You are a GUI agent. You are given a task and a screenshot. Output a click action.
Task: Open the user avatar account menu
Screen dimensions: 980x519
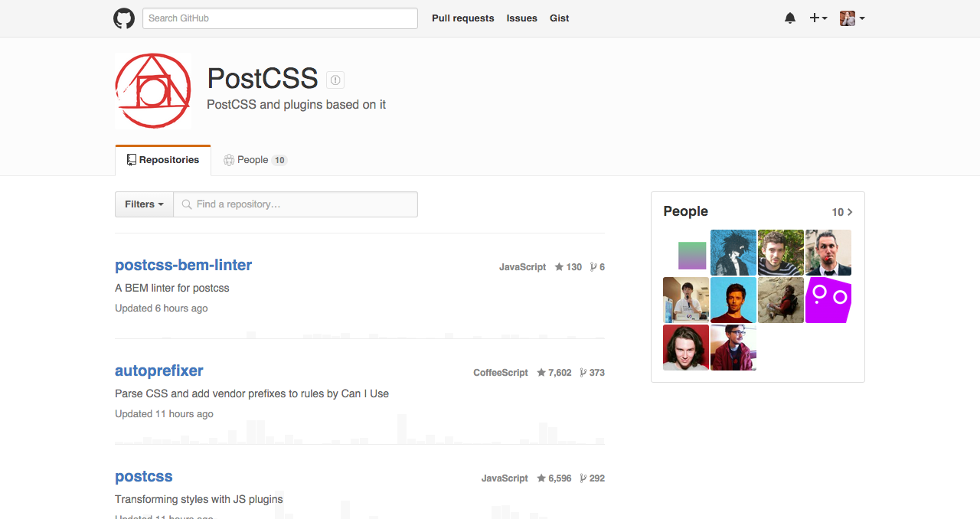click(x=852, y=18)
